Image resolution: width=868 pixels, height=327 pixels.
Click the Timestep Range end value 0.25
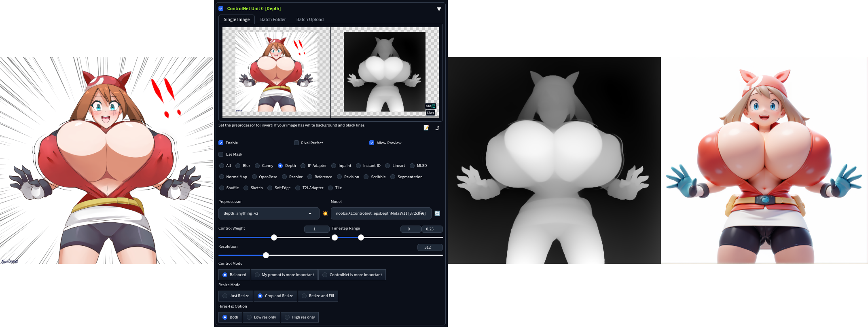click(x=432, y=229)
